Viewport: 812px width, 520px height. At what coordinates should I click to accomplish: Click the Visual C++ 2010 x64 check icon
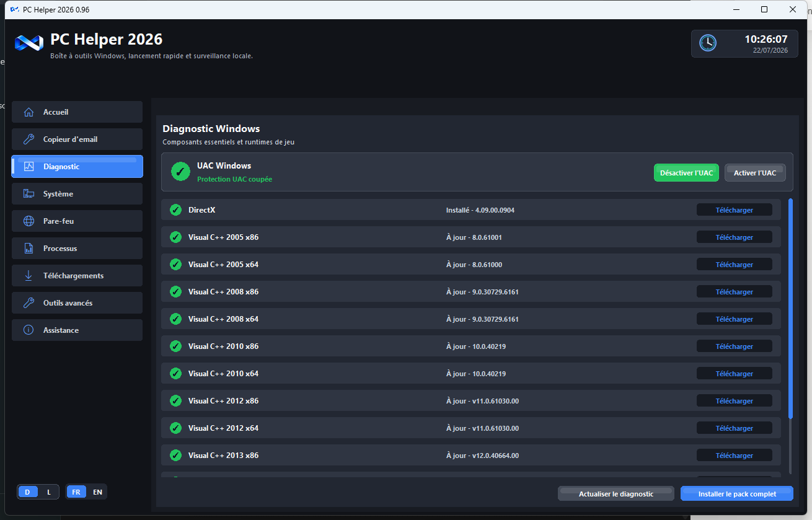[175, 373]
